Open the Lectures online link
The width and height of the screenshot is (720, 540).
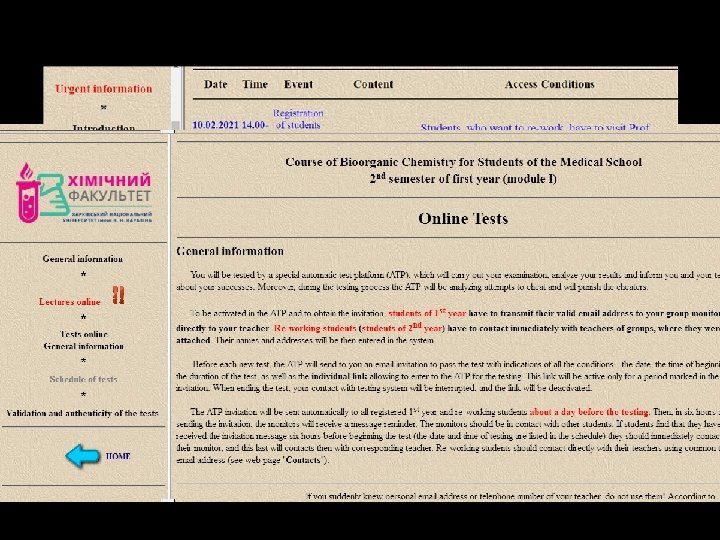[69, 302]
